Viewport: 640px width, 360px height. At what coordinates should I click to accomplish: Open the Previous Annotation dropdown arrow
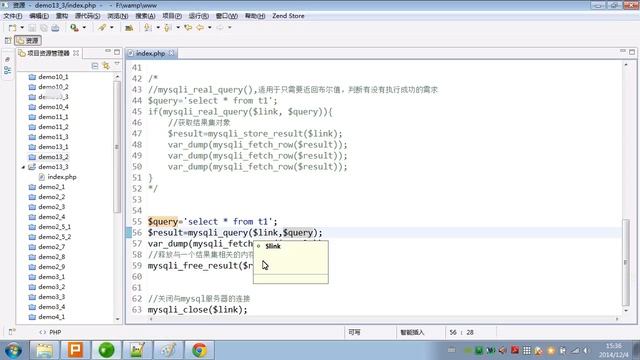pos(178,28)
